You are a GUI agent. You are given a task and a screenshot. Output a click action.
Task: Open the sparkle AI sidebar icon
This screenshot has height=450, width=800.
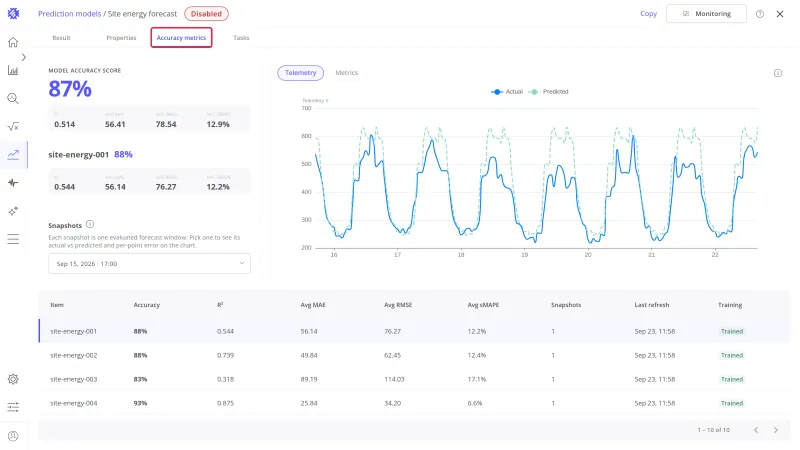coord(13,211)
